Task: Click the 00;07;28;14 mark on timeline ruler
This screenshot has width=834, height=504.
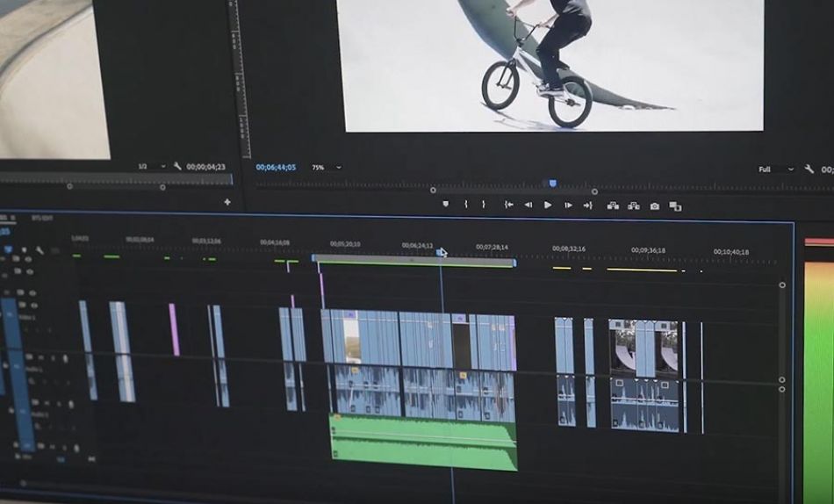Action: pyautogui.click(x=492, y=247)
